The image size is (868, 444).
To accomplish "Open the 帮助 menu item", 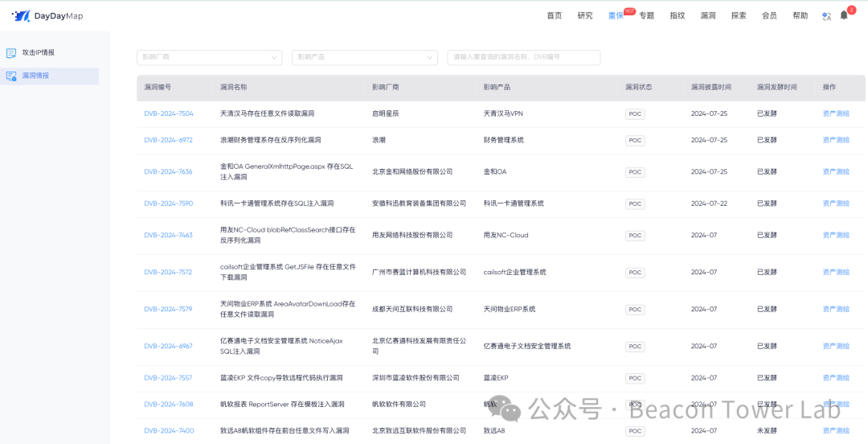I will point(800,15).
